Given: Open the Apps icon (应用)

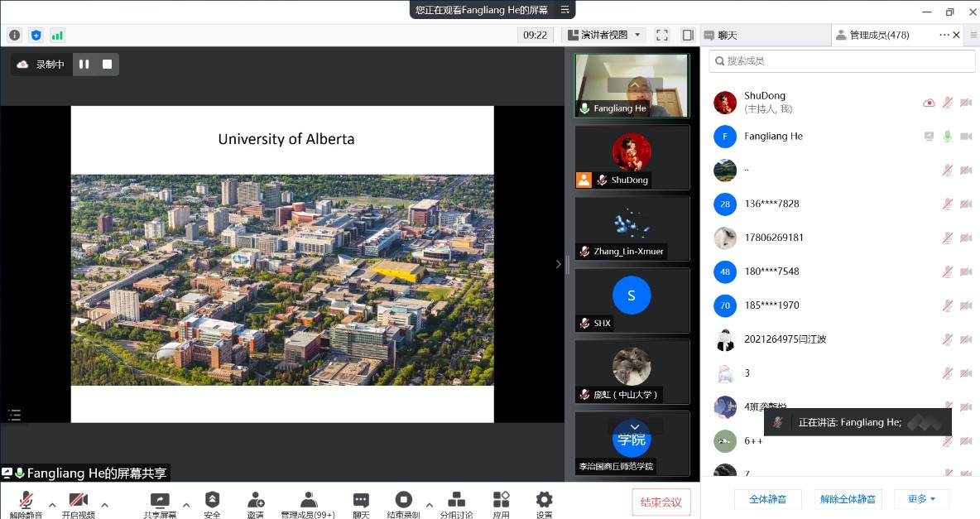Looking at the screenshot, I should point(501,503).
